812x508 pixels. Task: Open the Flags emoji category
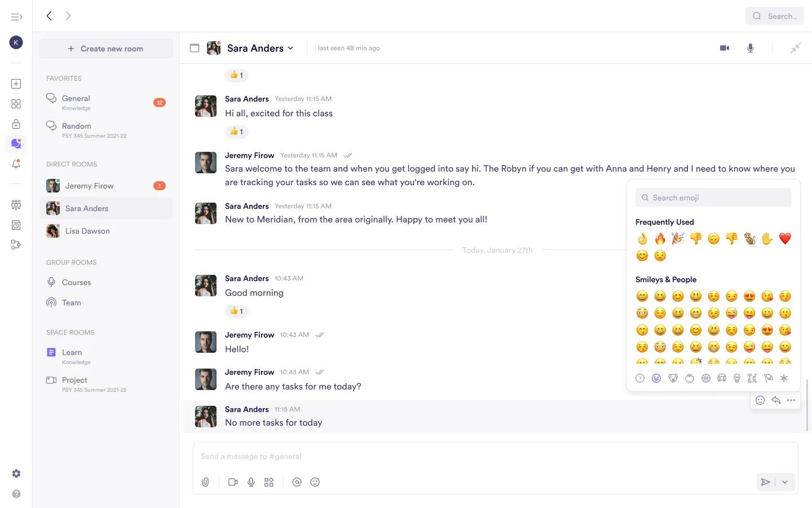coord(768,378)
